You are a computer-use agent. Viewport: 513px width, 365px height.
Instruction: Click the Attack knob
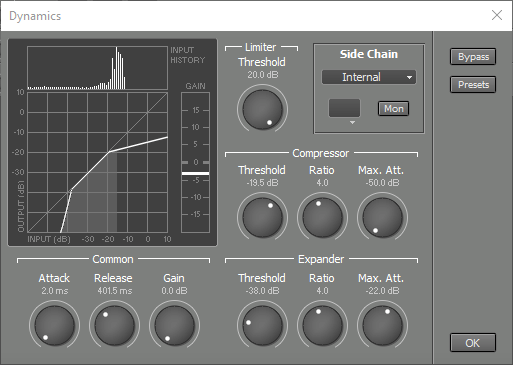pos(54,326)
